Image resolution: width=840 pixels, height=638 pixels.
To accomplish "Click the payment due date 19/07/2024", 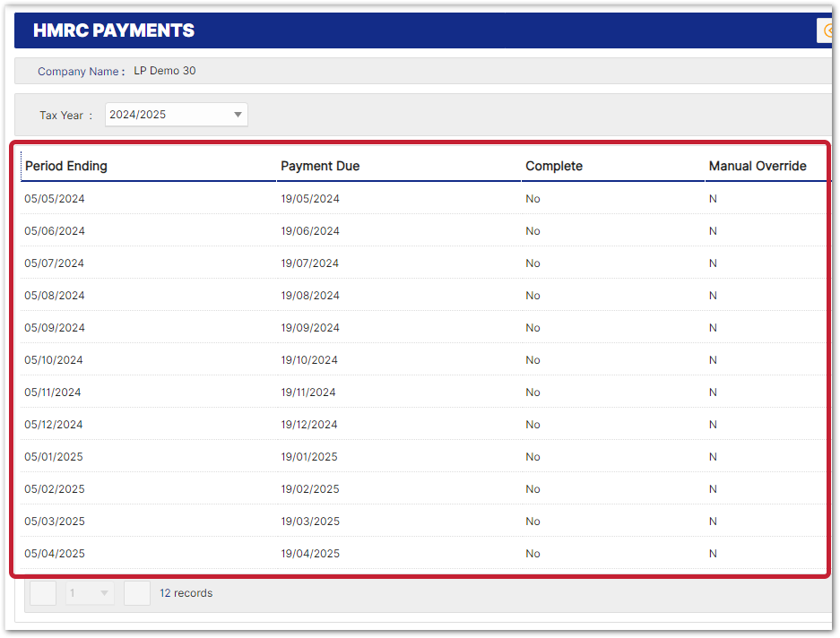I will point(310,263).
